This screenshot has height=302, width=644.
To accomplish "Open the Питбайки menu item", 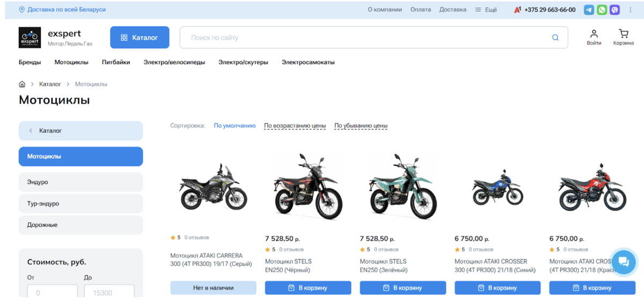I will click(x=116, y=62).
